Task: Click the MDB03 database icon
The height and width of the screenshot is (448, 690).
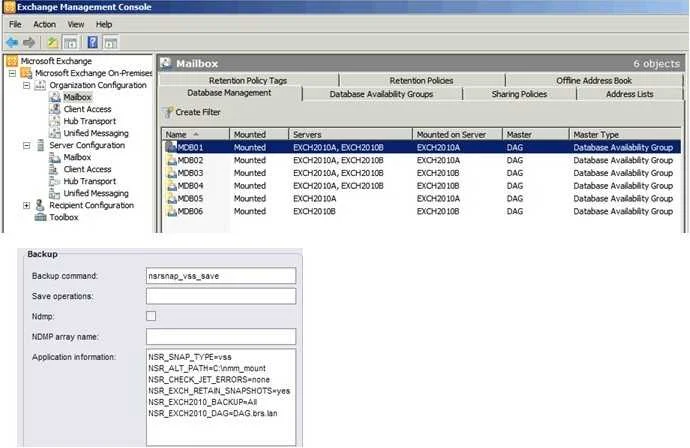Action: tap(171, 173)
